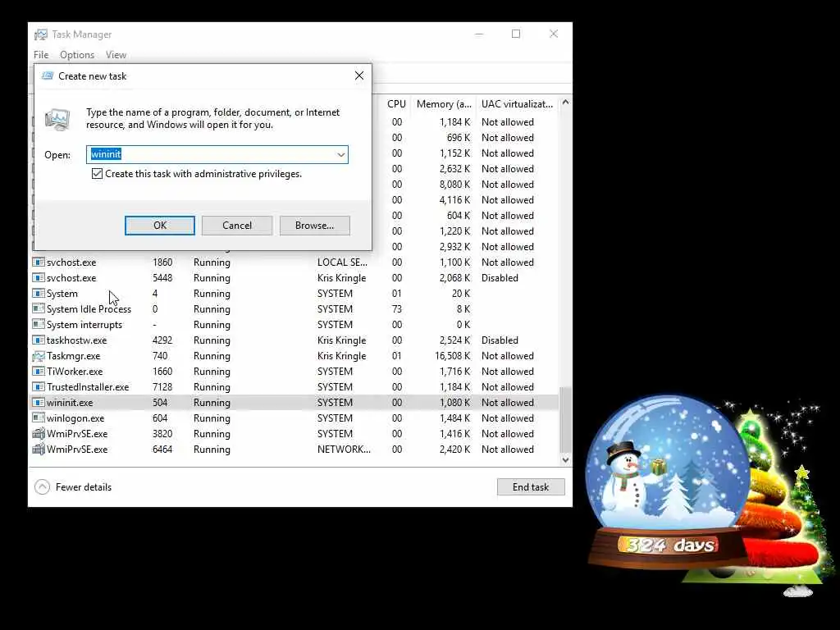Click the run dialog program icon

click(57, 120)
